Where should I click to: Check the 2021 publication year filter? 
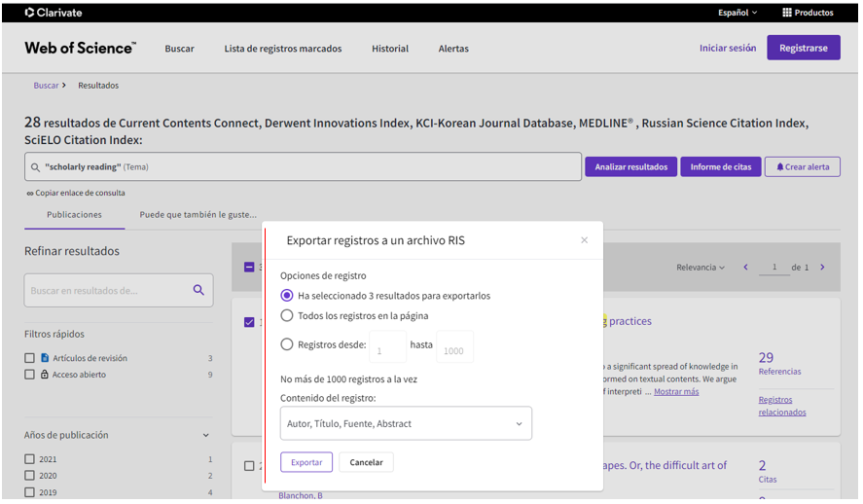[x=30, y=459]
